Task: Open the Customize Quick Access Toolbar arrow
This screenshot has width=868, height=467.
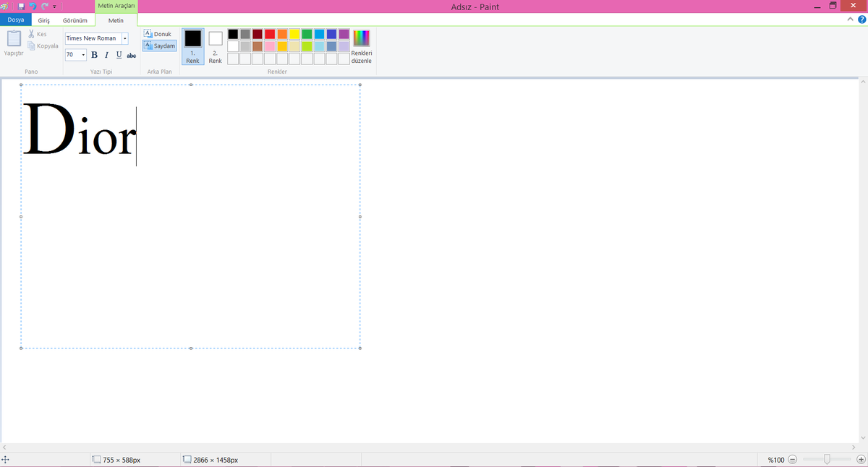Action: click(x=54, y=7)
